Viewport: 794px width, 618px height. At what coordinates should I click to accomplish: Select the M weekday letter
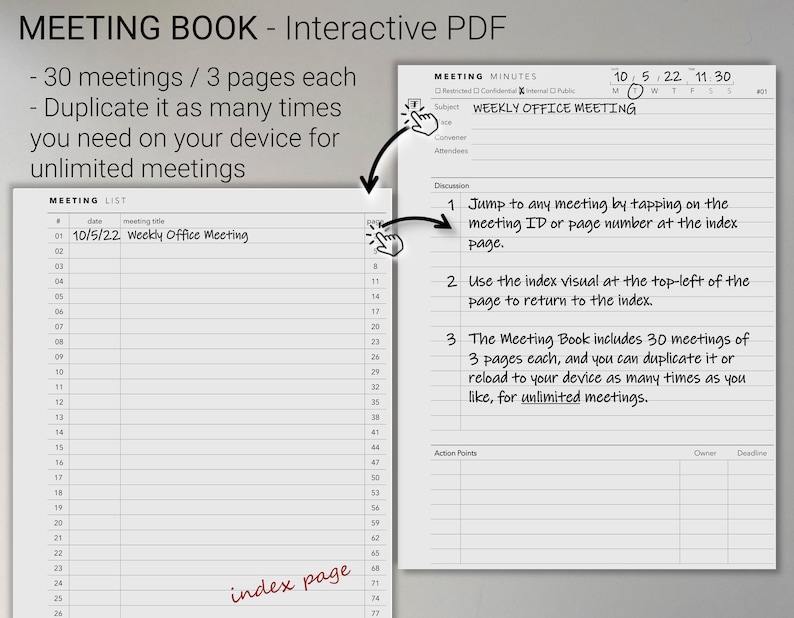[615, 91]
